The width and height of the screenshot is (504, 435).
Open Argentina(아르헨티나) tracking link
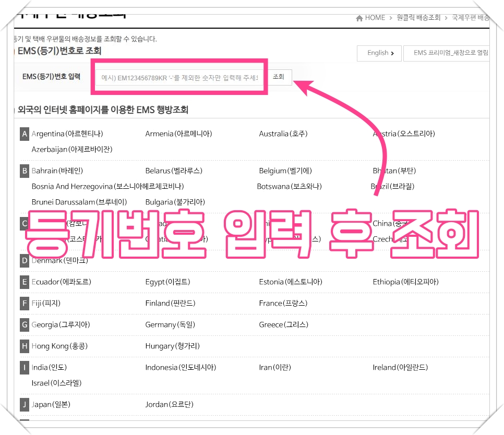(x=67, y=134)
